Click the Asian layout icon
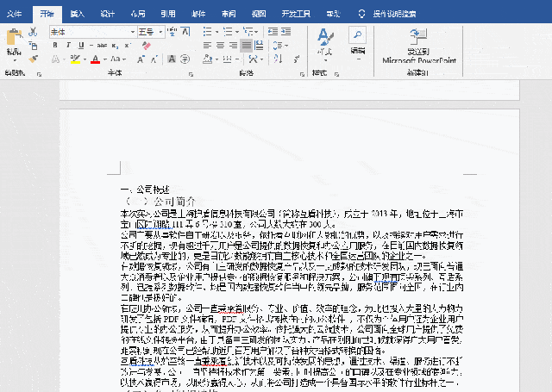The width and height of the screenshot is (552, 392). pyautogui.click(x=253, y=59)
